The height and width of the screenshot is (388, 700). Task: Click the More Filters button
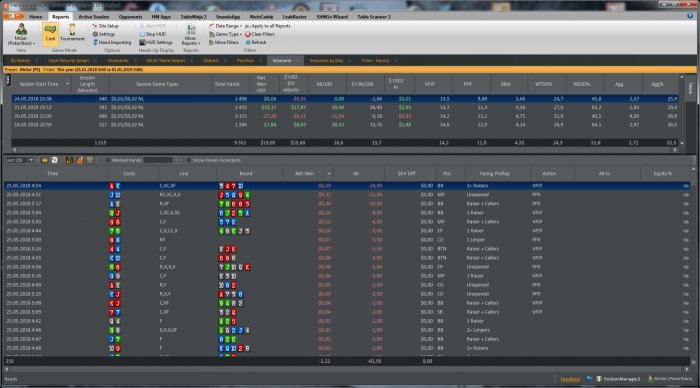[224, 42]
